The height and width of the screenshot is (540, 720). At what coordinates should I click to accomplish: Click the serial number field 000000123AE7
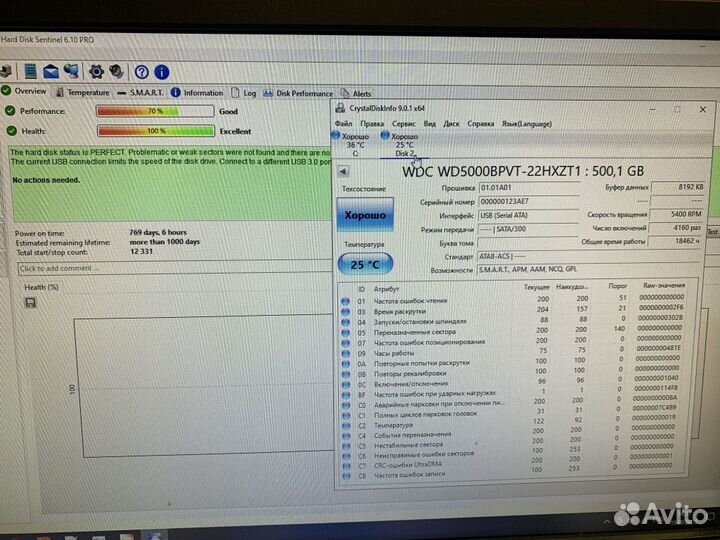[529, 202]
